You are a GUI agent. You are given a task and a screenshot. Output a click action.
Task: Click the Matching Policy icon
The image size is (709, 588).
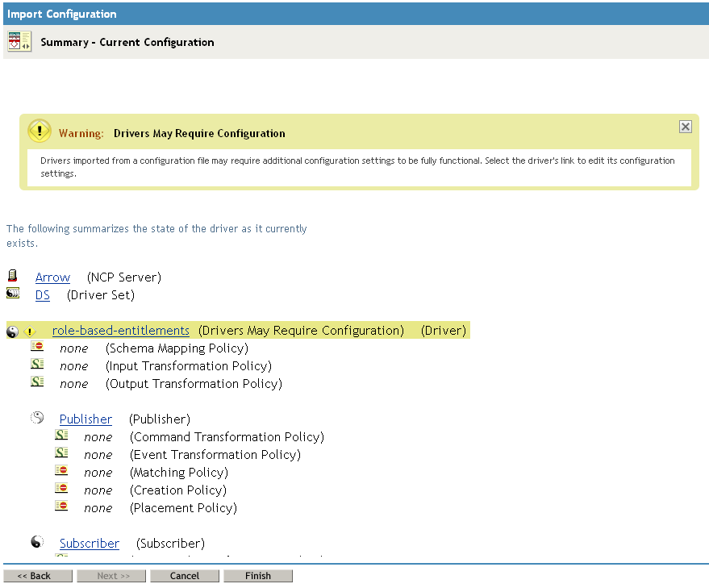pyautogui.click(x=61, y=470)
